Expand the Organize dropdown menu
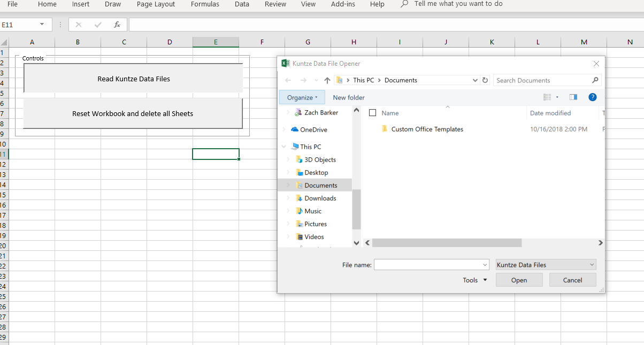The height and width of the screenshot is (345, 644). pyautogui.click(x=302, y=97)
